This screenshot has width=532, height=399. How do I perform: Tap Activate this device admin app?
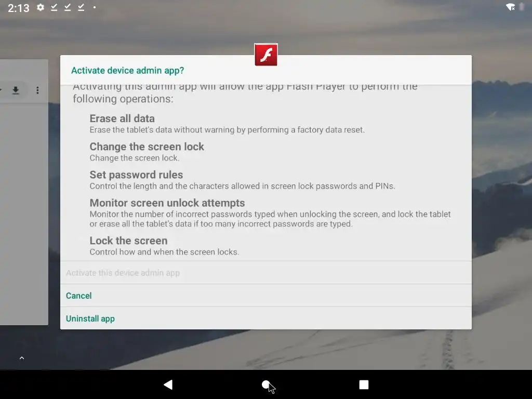click(266, 273)
